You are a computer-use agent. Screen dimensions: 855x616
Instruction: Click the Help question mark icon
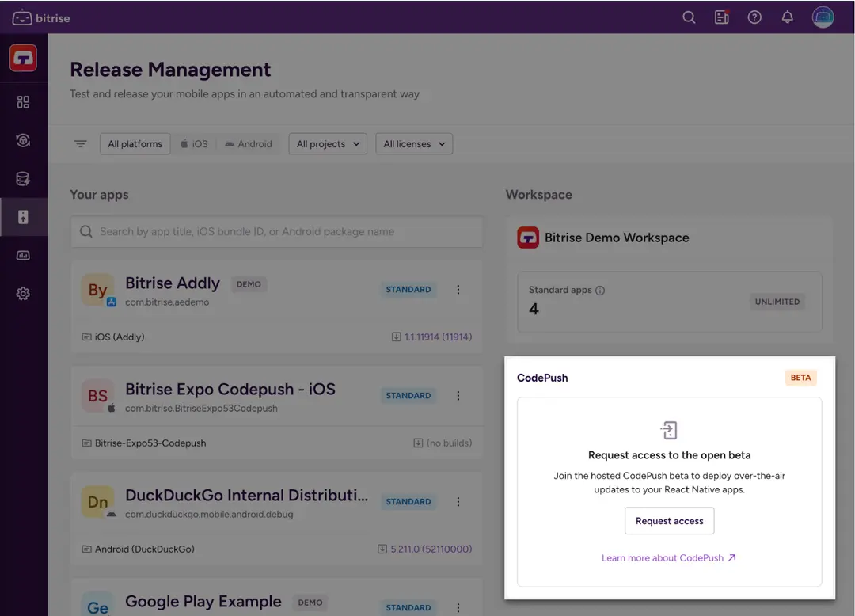(754, 17)
